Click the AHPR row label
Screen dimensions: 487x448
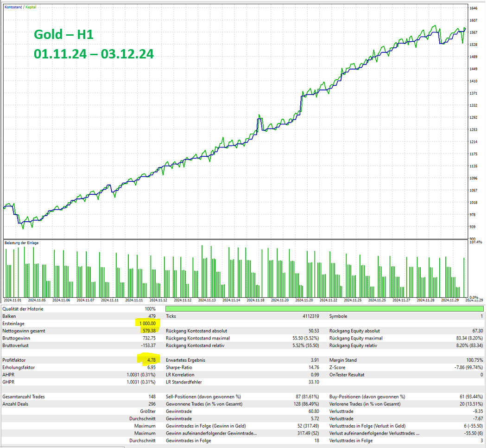[x=8, y=375]
